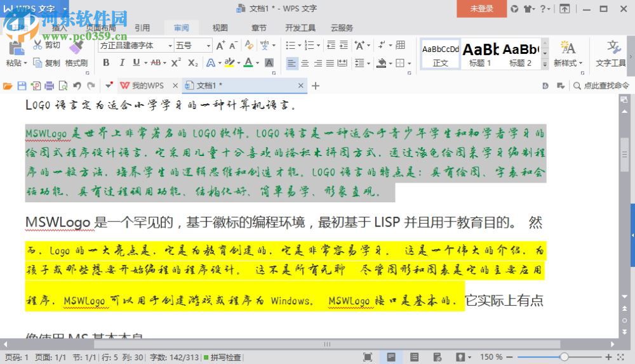Image resolution: width=635 pixels, height=364 pixels.
Task: Expand line spacing dropdown arrow
Action: [x=368, y=63]
